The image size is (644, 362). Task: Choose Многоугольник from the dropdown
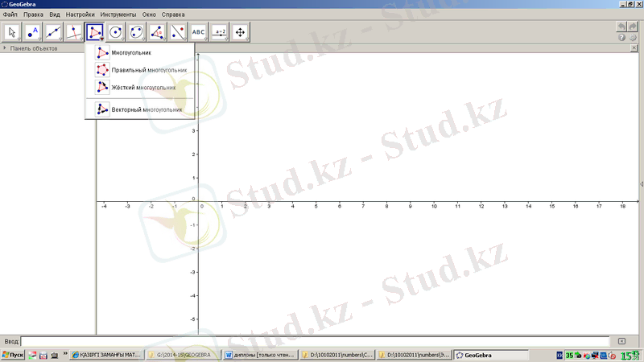[139, 52]
